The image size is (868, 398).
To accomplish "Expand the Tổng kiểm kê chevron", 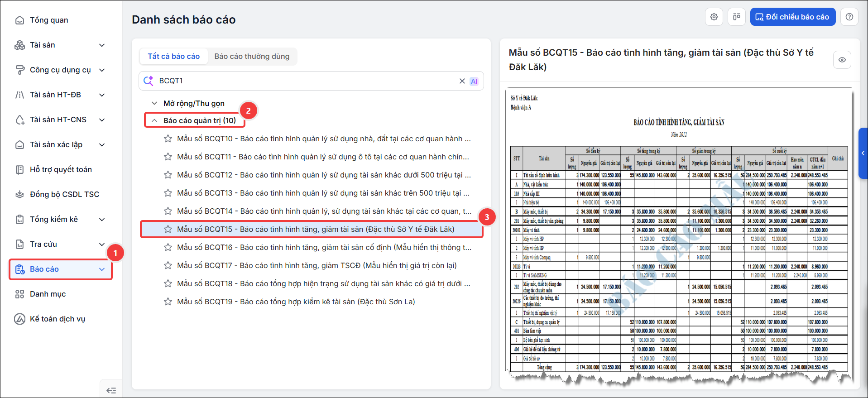I will click(x=102, y=219).
